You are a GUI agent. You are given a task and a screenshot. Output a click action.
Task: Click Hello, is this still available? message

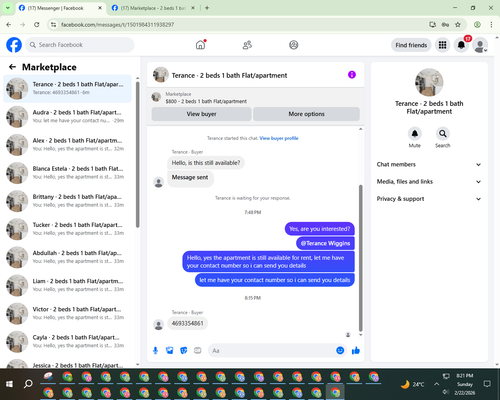[x=206, y=163]
